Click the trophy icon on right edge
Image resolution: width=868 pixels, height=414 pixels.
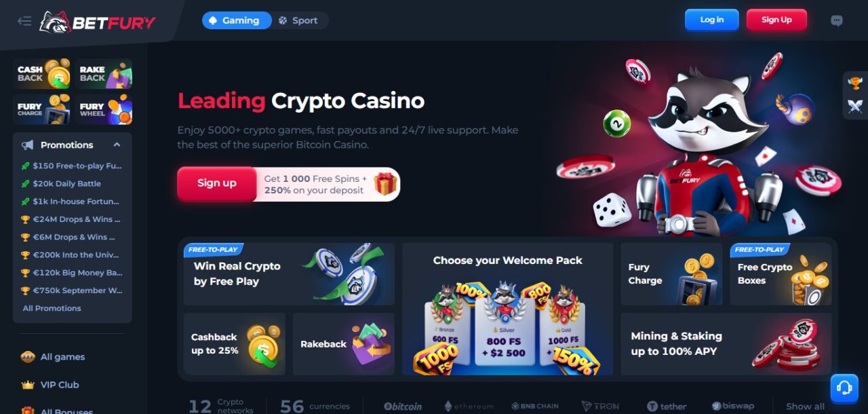pos(854,83)
